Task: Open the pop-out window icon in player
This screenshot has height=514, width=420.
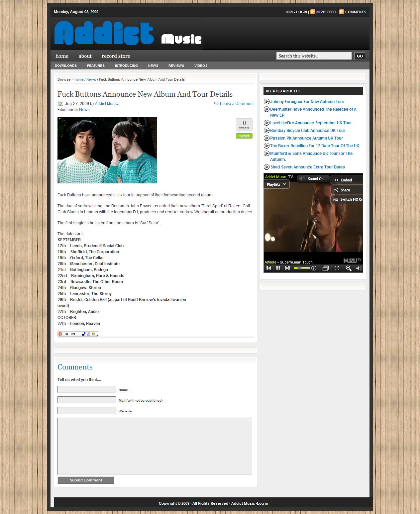Action: coord(326,268)
